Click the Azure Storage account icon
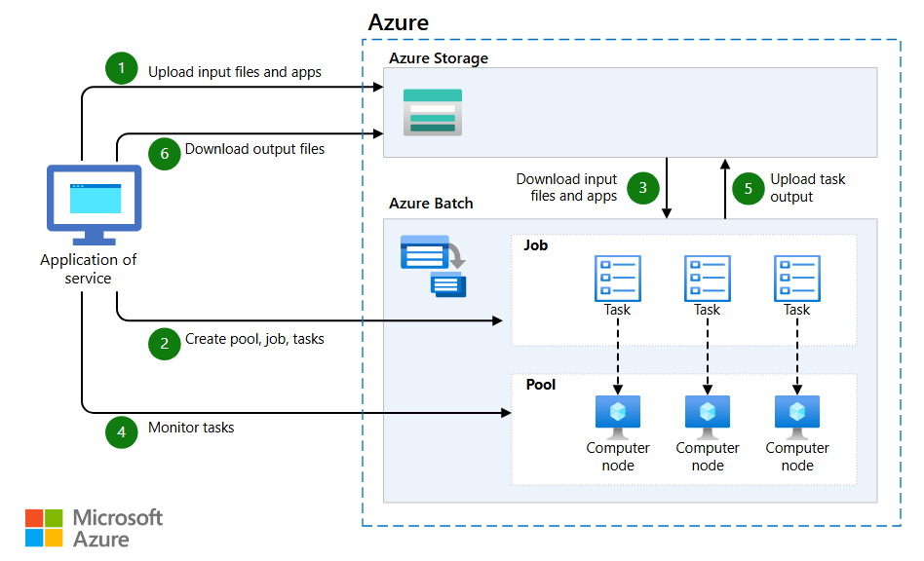The height and width of the screenshot is (561, 924). click(x=433, y=112)
